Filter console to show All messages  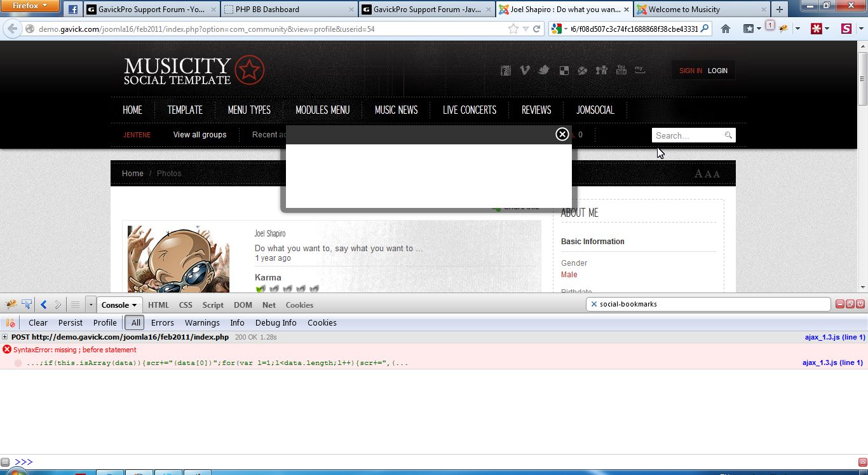coord(136,323)
